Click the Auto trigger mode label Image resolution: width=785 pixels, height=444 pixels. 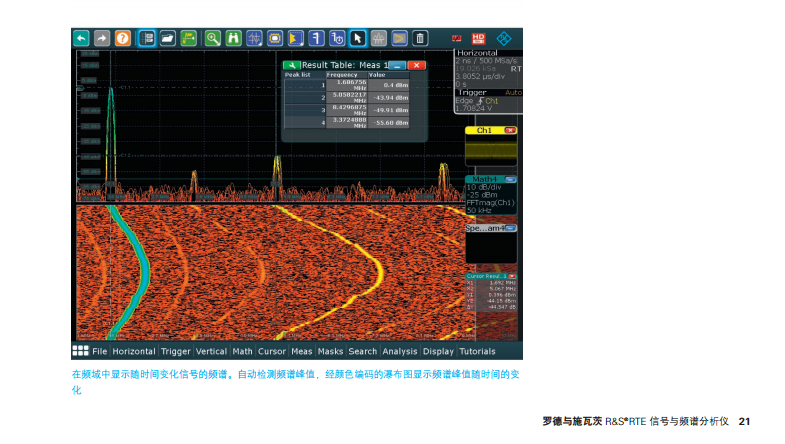click(513, 93)
